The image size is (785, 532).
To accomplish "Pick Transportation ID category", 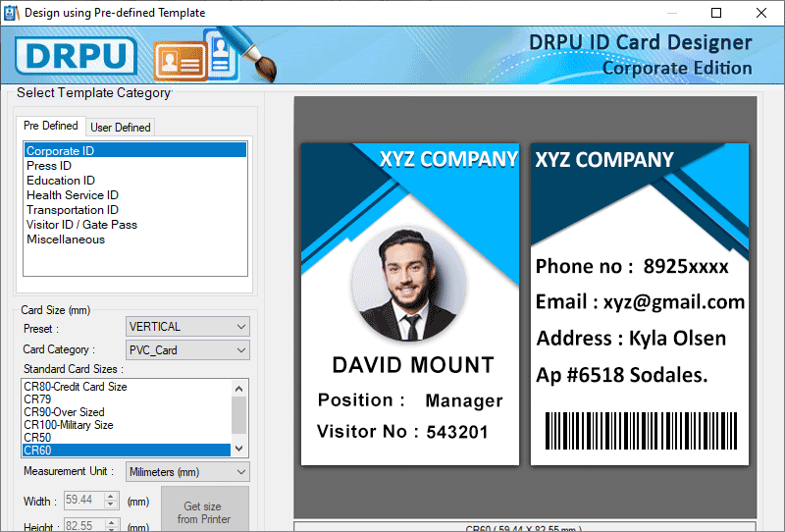I will coord(135,210).
